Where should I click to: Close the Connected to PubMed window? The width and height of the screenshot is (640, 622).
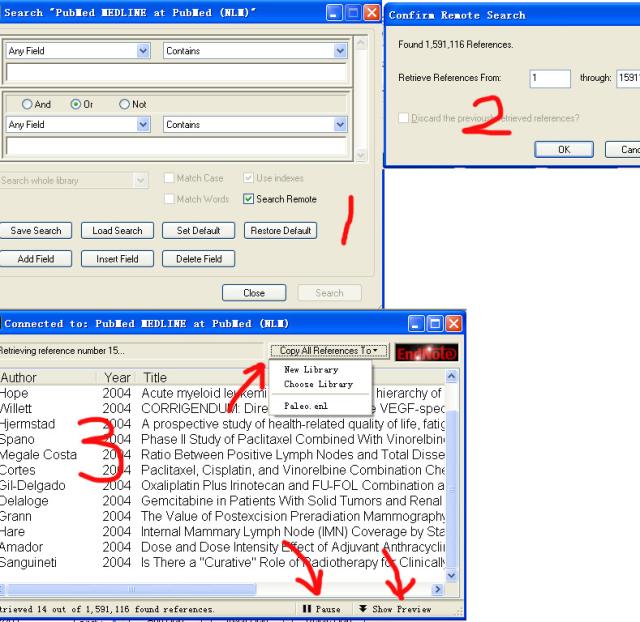pyautogui.click(x=454, y=324)
